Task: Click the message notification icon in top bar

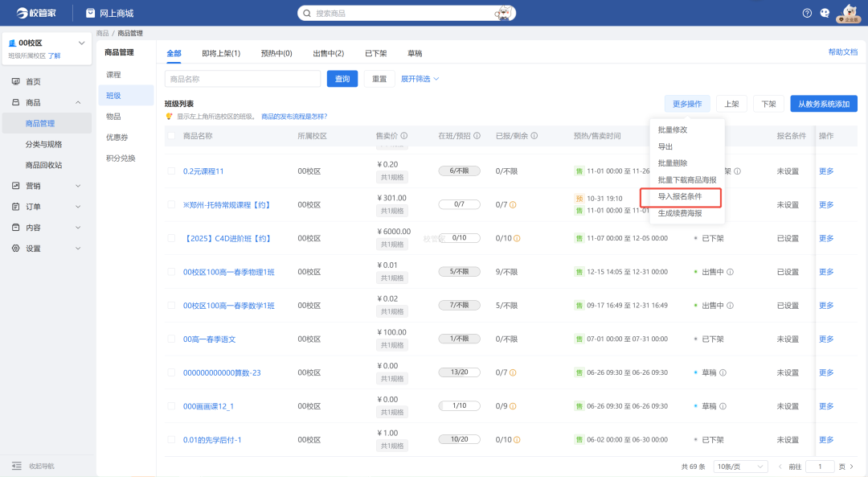Action: point(825,12)
